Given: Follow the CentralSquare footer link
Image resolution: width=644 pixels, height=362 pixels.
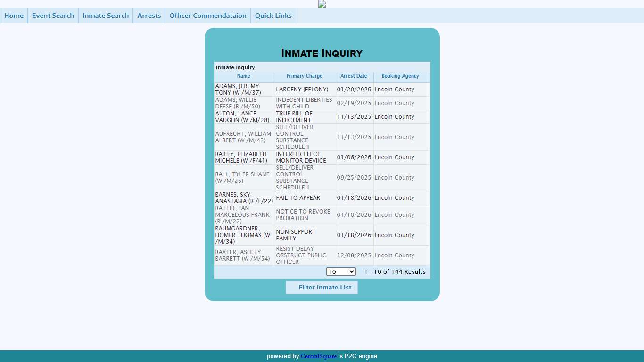Looking at the screenshot, I should tap(319, 356).
